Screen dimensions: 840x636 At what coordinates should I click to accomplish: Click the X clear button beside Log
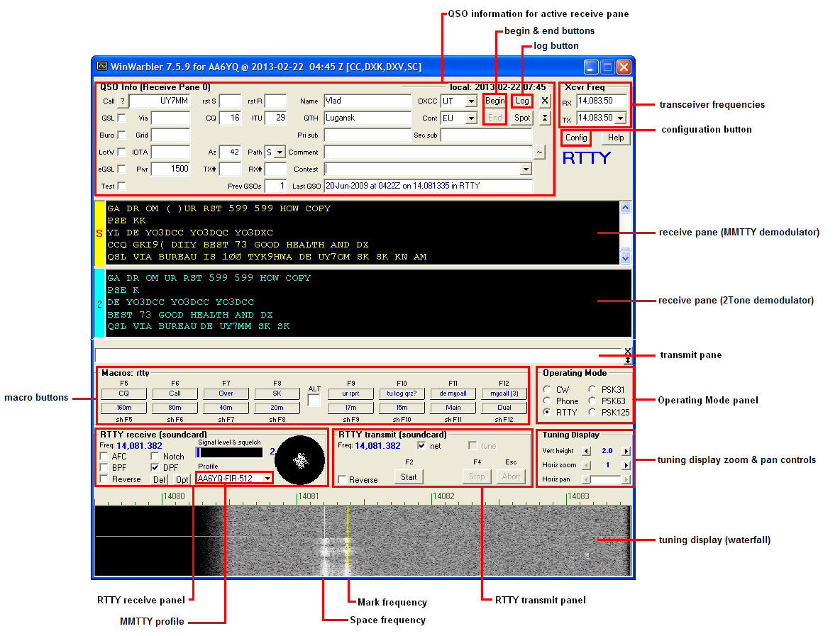coord(544,101)
